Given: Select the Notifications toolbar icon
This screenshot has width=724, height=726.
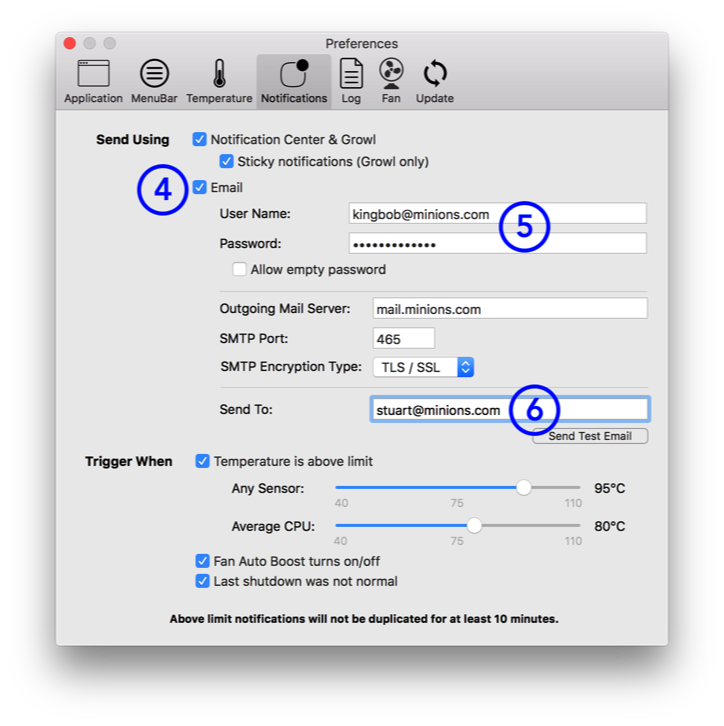Looking at the screenshot, I should pos(294,81).
